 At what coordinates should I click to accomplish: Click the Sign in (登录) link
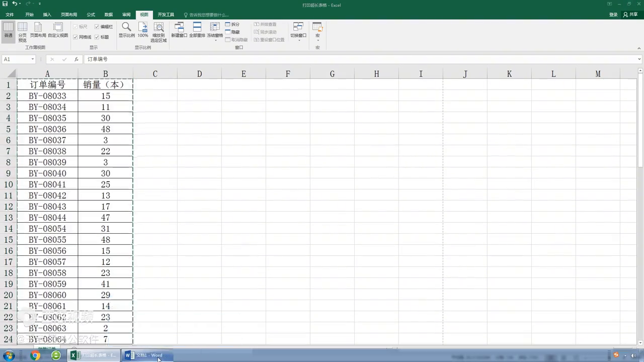(x=613, y=15)
